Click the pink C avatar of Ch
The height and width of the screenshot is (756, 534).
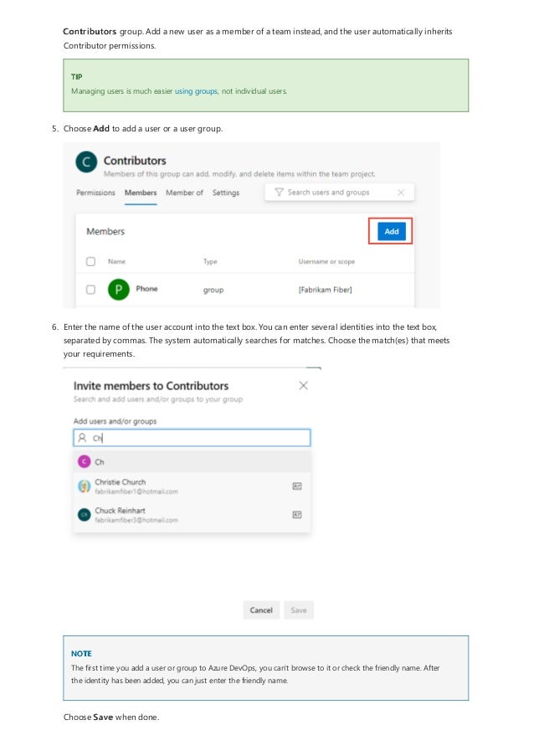click(x=84, y=462)
